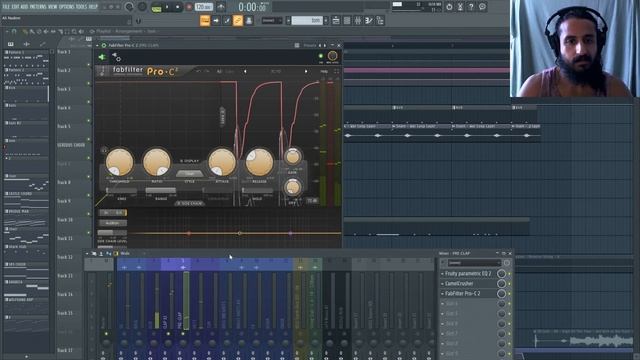The height and width of the screenshot is (360, 640).
Task: Toggle side chain In/Ext switch
Action: 113,213
